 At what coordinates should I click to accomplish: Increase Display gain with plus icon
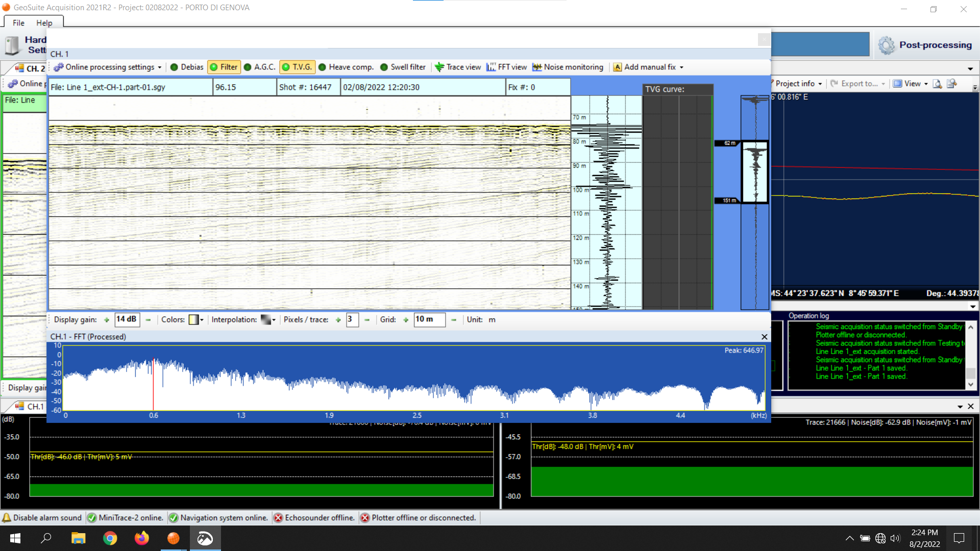click(x=107, y=320)
